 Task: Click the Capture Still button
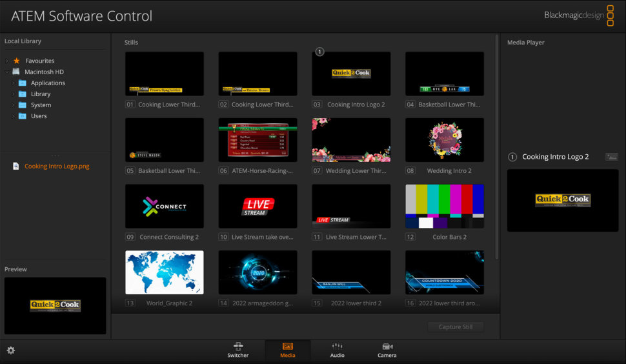(x=456, y=327)
